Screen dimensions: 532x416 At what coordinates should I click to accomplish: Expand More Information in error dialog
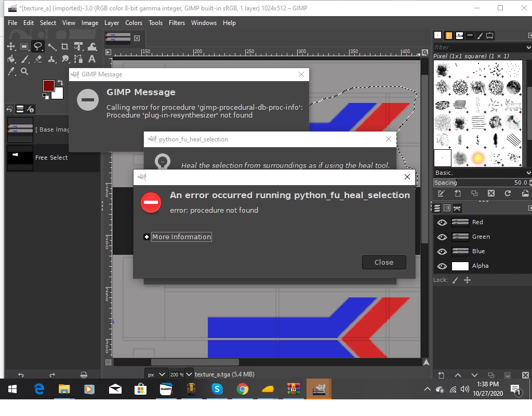178,237
